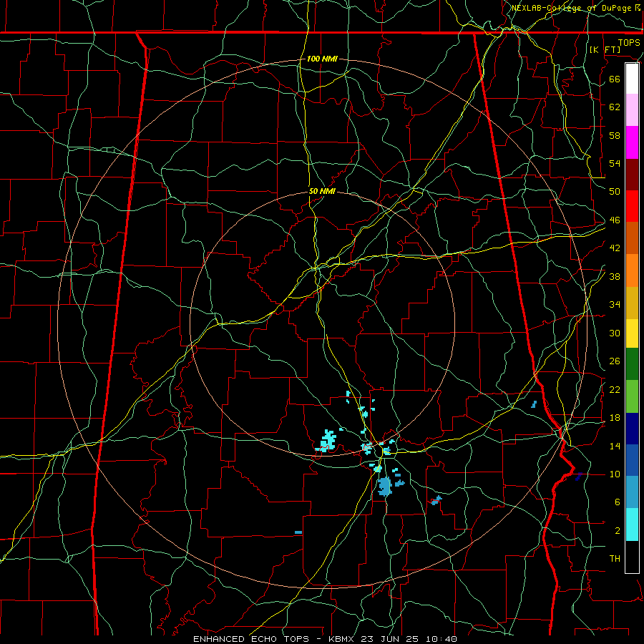Click the dark orange legend swatch
This screenshot has width=644, height=644.
632,238
